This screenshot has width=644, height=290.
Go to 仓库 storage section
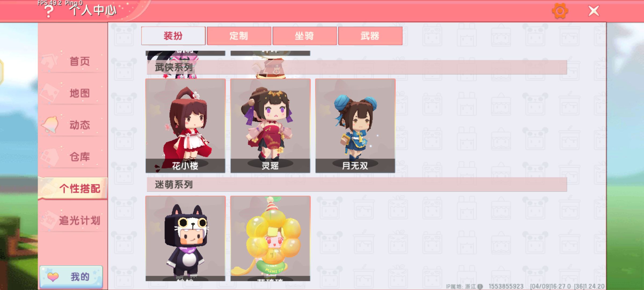coord(73,157)
